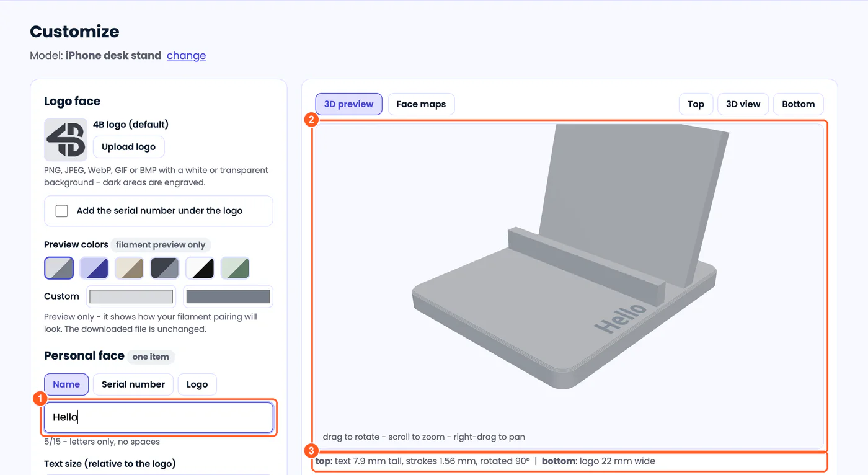This screenshot has width=868, height=475.
Task: Click the Upload logo button
Action: 128,147
